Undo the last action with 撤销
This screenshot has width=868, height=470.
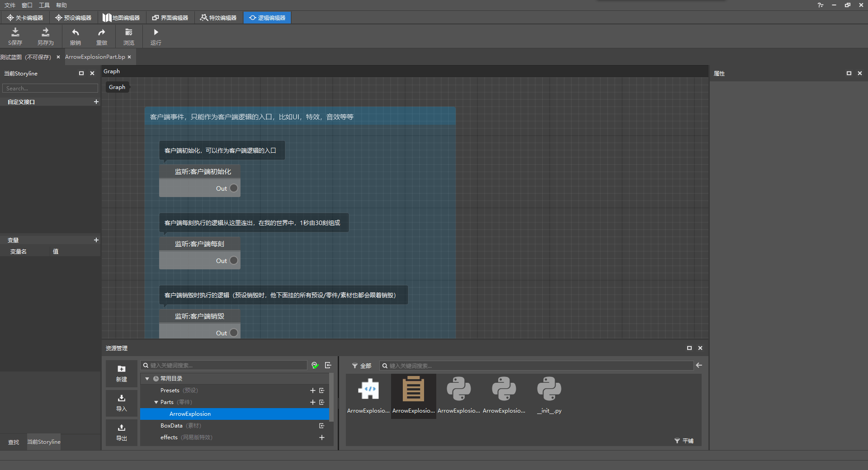(x=75, y=36)
